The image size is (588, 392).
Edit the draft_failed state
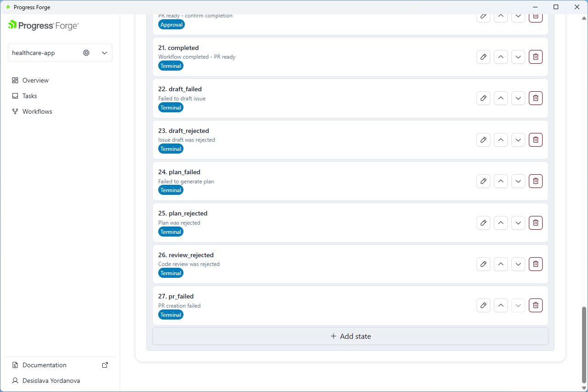483,98
